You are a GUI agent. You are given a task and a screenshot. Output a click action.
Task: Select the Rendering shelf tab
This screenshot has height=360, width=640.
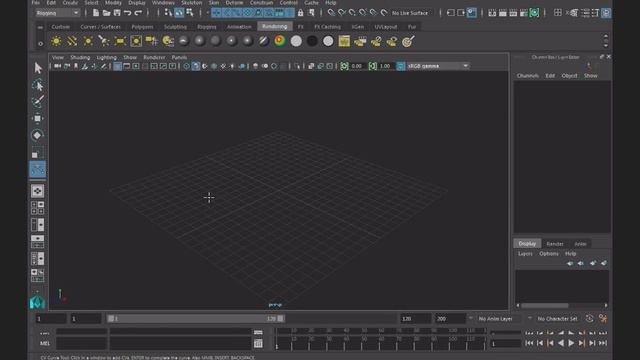coord(274,26)
